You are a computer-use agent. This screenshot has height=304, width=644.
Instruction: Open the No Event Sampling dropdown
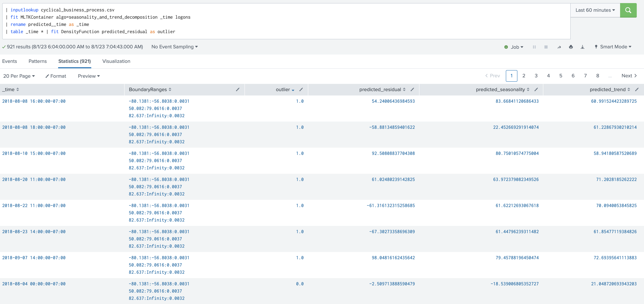tap(175, 47)
